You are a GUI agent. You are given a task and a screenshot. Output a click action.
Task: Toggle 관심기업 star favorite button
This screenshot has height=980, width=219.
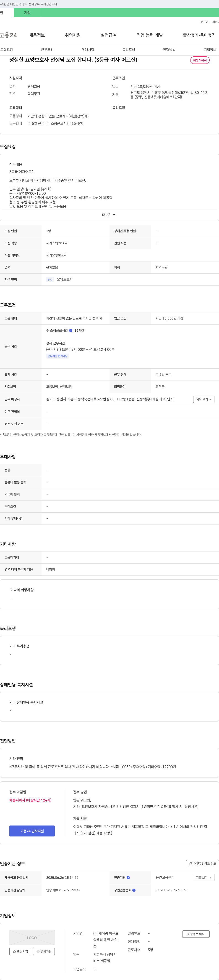pyautogui.click(x=21, y=951)
